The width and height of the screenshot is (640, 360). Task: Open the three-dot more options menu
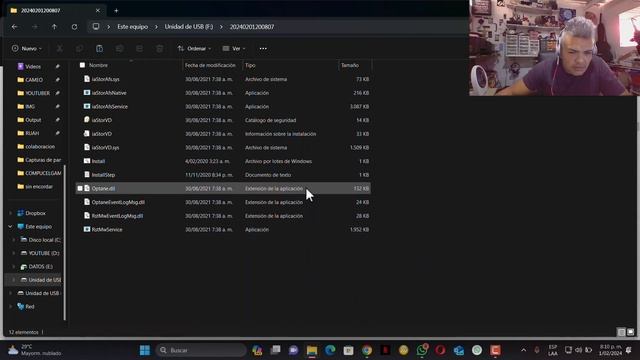[263, 49]
